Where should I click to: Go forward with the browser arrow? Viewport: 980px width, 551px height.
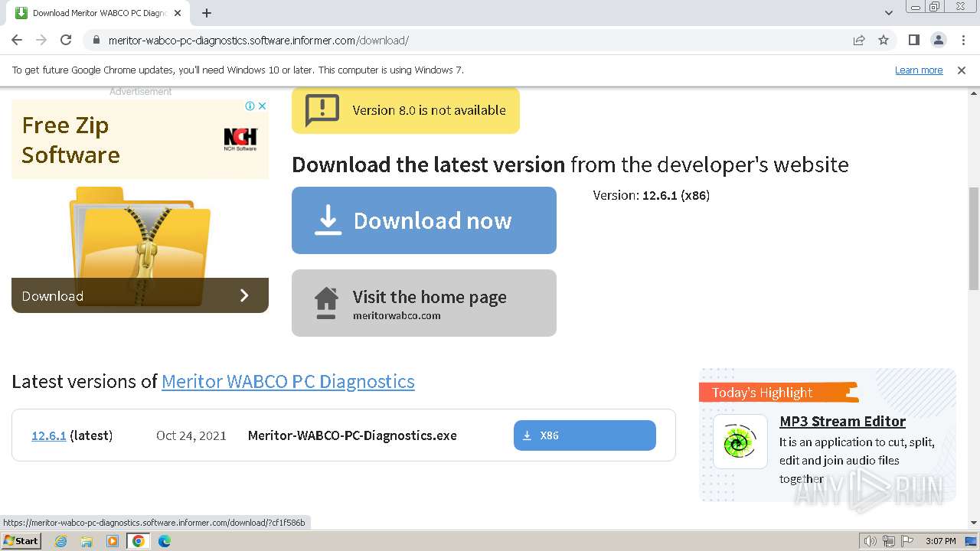[41, 40]
